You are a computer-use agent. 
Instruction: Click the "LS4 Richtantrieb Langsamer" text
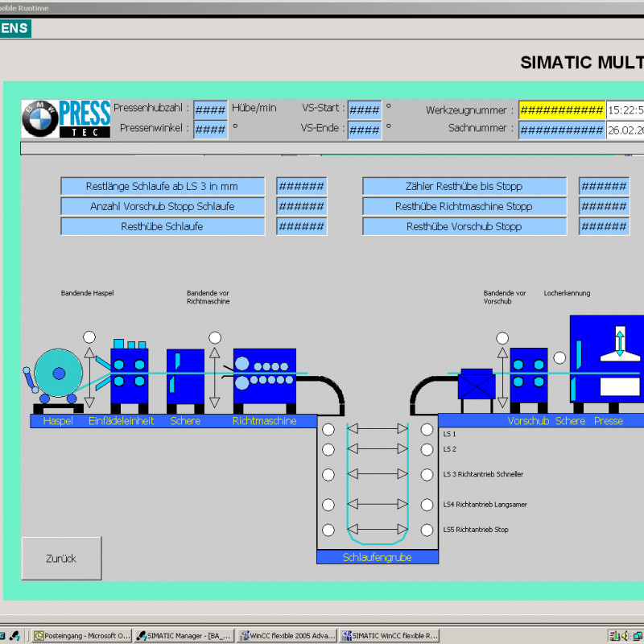485,505
